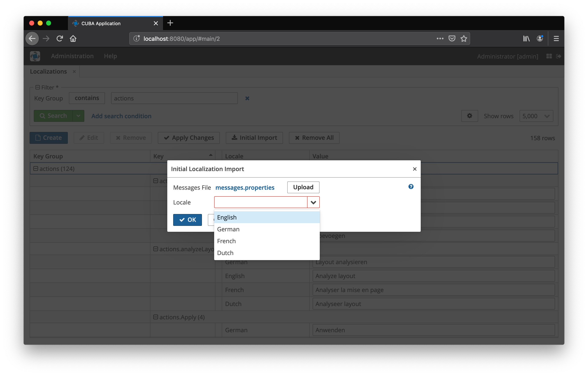The height and width of the screenshot is (376, 588).
Task: Click the address bar URL
Action: coord(181,39)
